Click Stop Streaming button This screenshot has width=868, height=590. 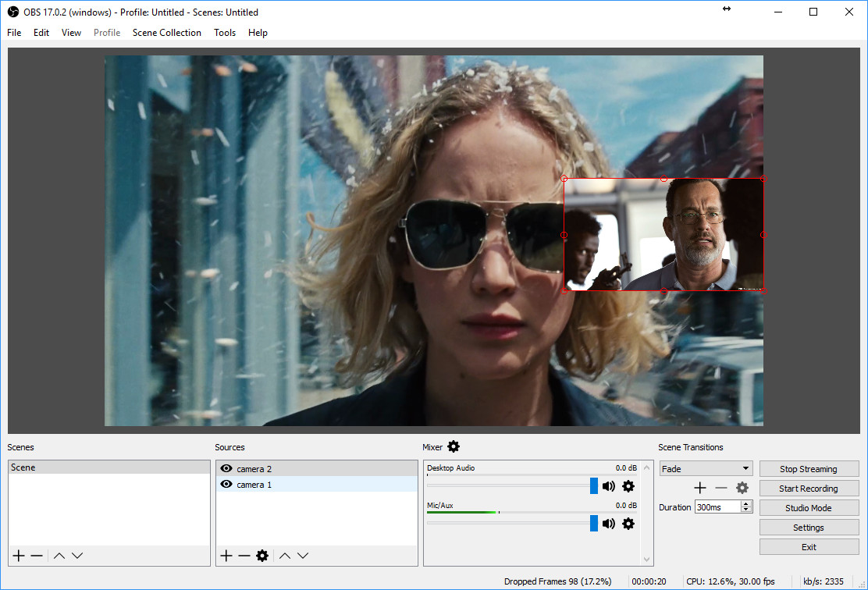click(x=809, y=469)
